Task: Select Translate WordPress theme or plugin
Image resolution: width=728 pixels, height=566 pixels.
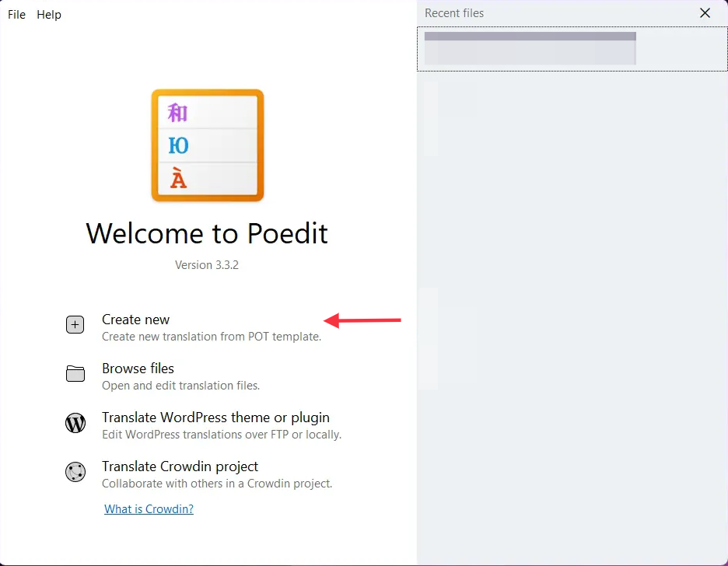Action: pos(215,418)
